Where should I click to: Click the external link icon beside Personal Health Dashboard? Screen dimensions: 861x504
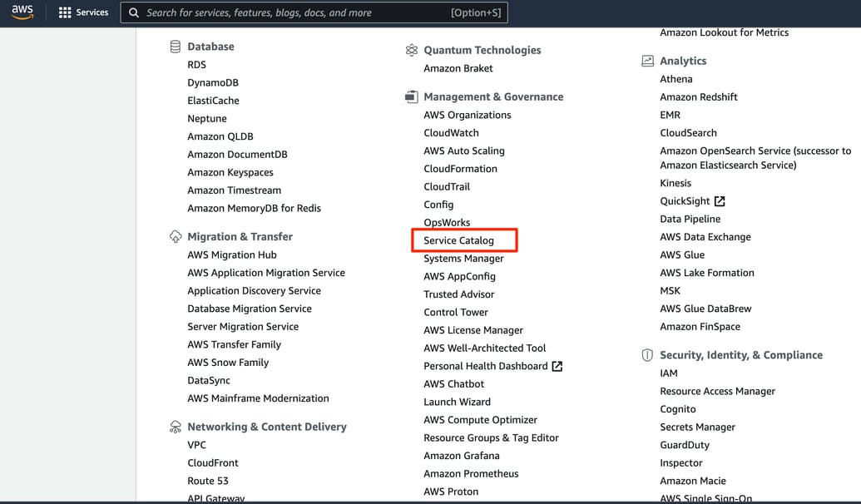(x=560, y=365)
